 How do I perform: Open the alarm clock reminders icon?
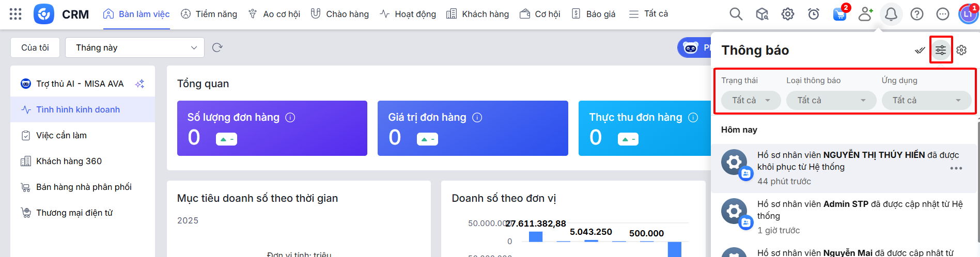(x=814, y=14)
